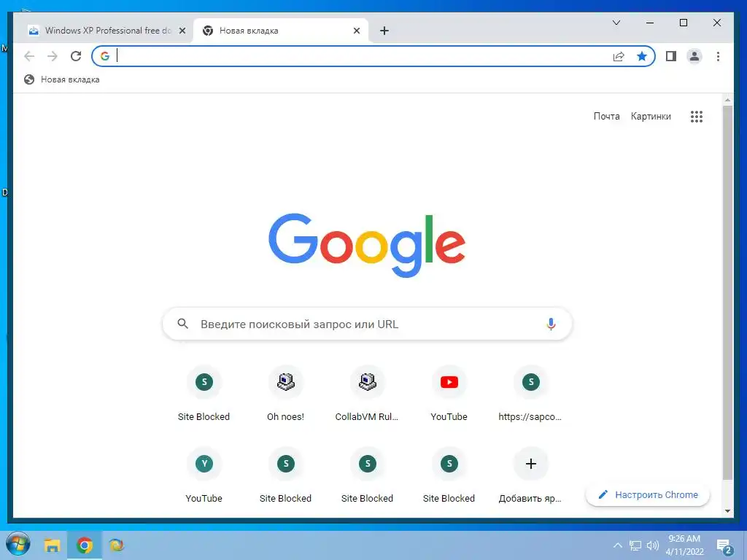Click the Chrome taskbar icon
Image resolution: width=747 pixels, height=560 pixels.
[85, 545]
